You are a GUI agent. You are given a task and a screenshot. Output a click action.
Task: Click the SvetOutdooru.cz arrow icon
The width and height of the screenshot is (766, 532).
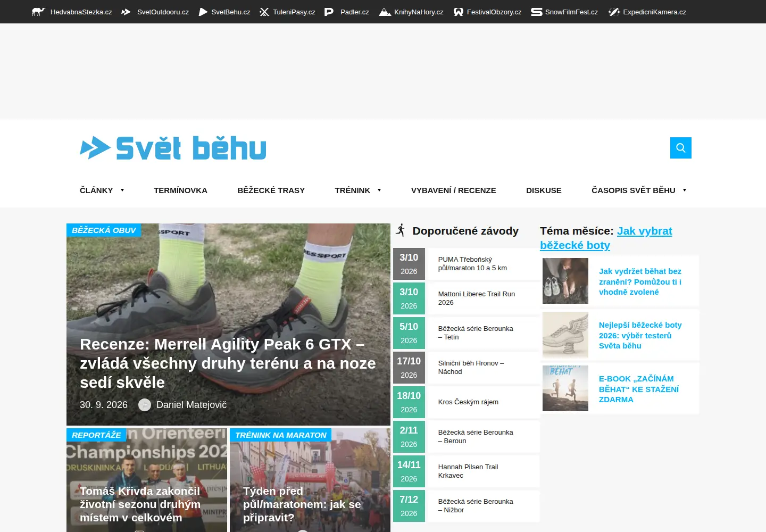(126, 12)
